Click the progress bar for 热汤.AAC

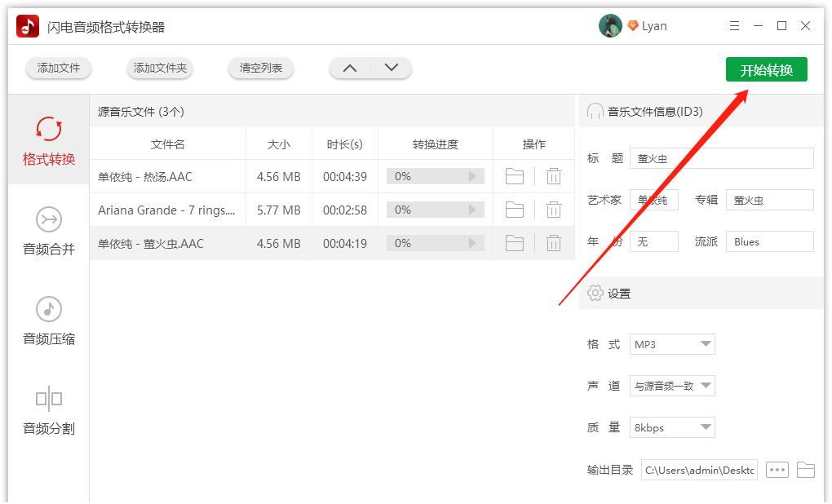tap(436, 176)
